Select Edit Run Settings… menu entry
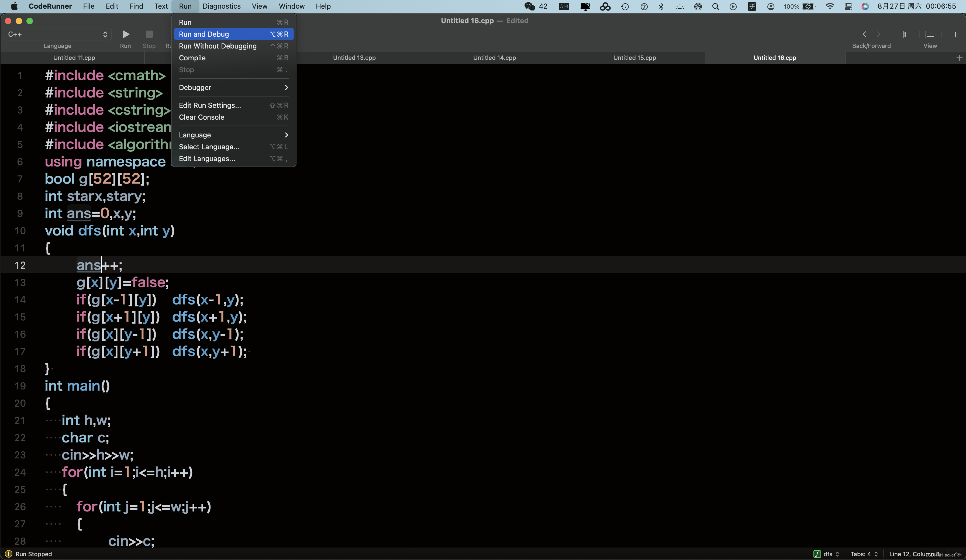 [210, 105]
